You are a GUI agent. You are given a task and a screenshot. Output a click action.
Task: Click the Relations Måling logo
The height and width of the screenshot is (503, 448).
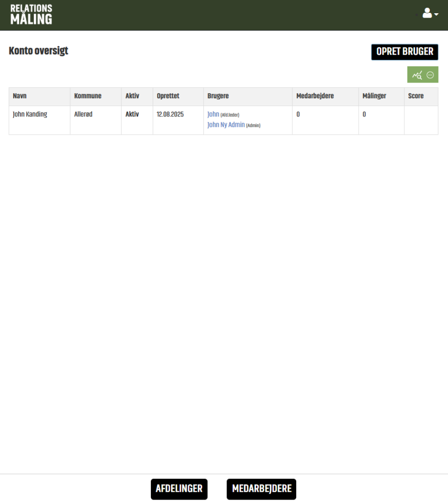coord(31,15)
